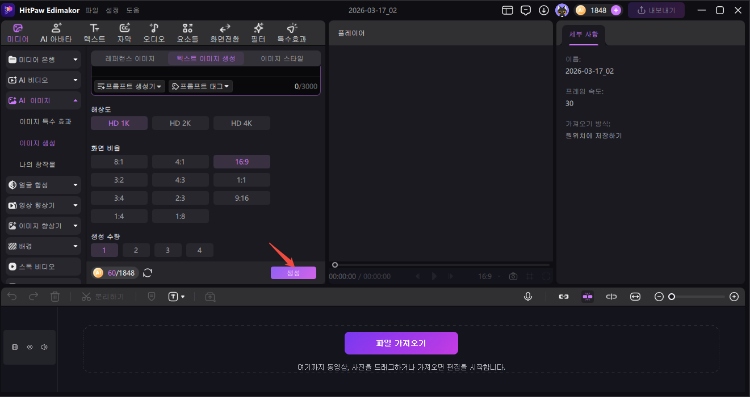The height and width of the screenshot is (397, 750).
Task: Select HD 1K resolution
Action: click(x=119, y=123)
